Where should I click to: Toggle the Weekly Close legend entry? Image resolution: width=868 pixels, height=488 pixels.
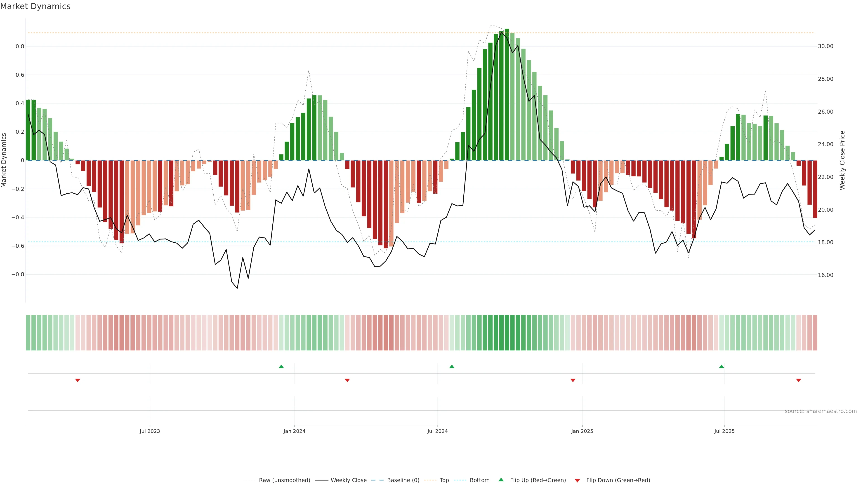(348, 480)
